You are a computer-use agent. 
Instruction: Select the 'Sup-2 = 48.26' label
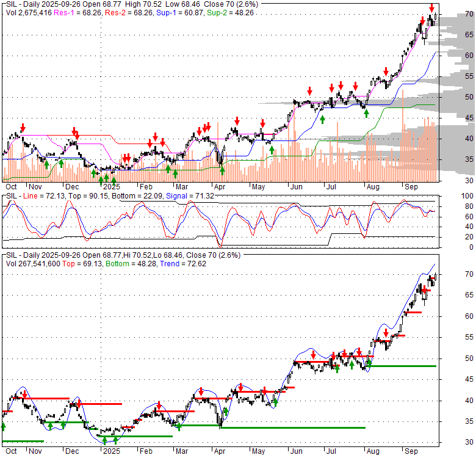point(230,13)
